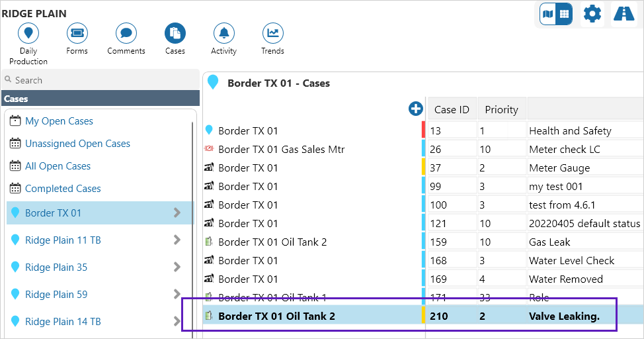Screen dimensions: 644x339
Task: Select Completed Cases in the sidebar
Action: click(x=63, y=189)
